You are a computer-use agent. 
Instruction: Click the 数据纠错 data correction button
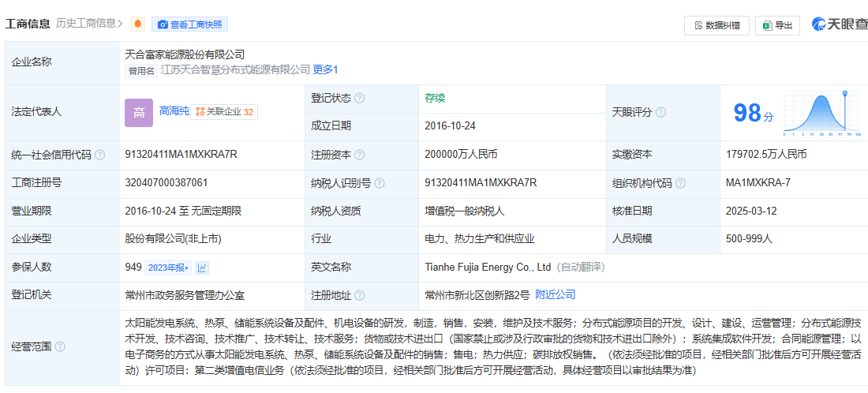click(716, 25)
